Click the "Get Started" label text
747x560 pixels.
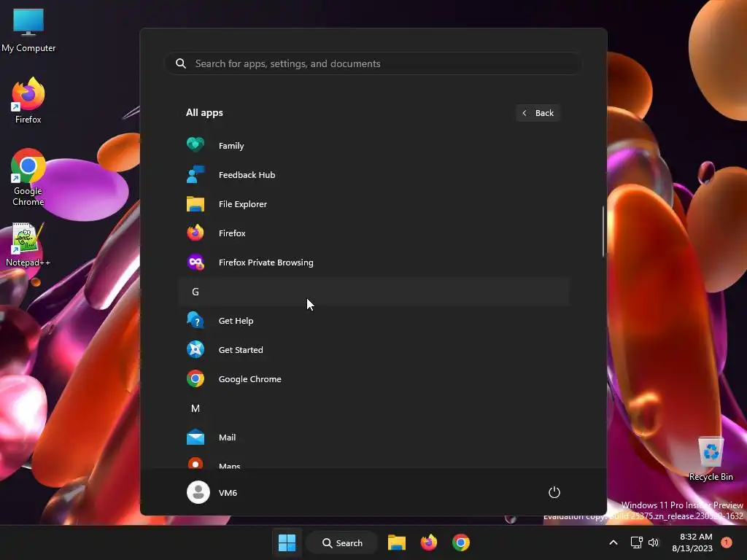pos(241,349)
